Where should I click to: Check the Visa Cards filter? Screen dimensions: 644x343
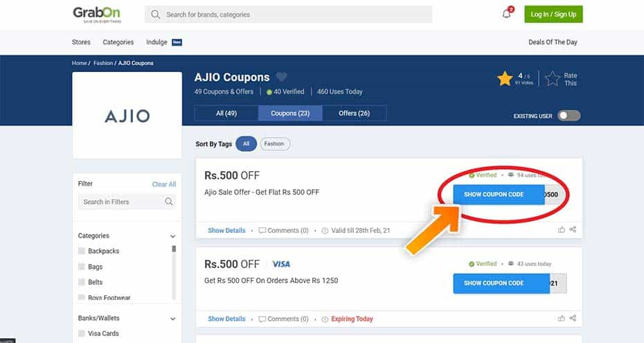(x=81, y=333)
